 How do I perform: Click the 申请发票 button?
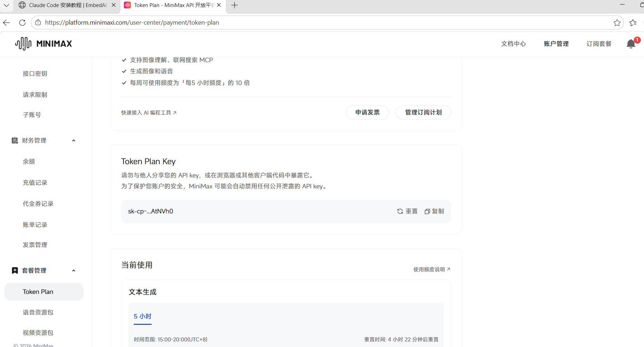pos(367,113)
